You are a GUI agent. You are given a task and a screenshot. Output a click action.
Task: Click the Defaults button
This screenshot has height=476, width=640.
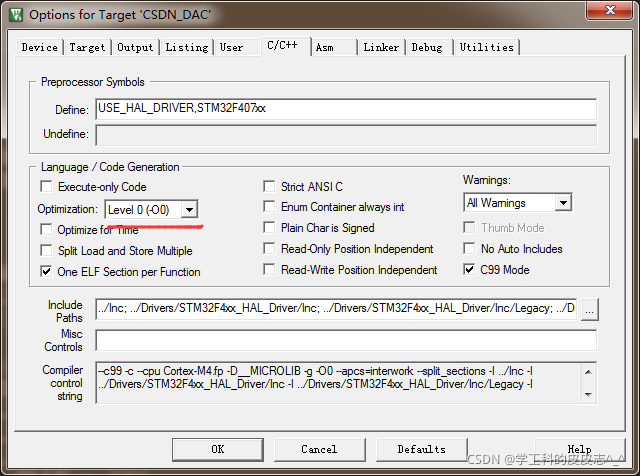coord(422,449)
